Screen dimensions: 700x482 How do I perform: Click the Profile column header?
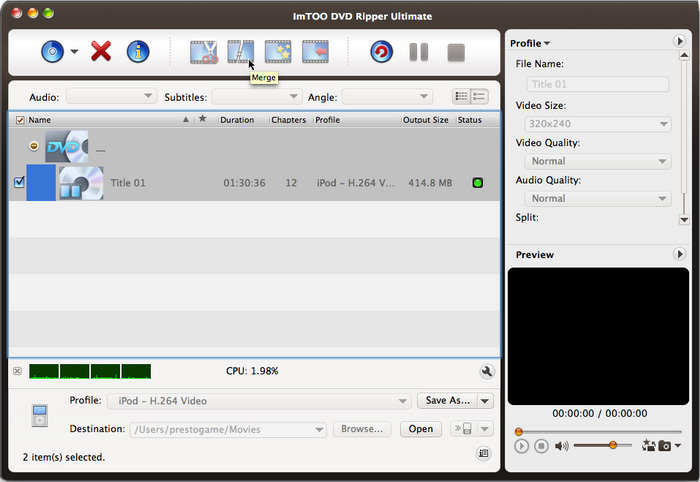(x=327, y=120)
